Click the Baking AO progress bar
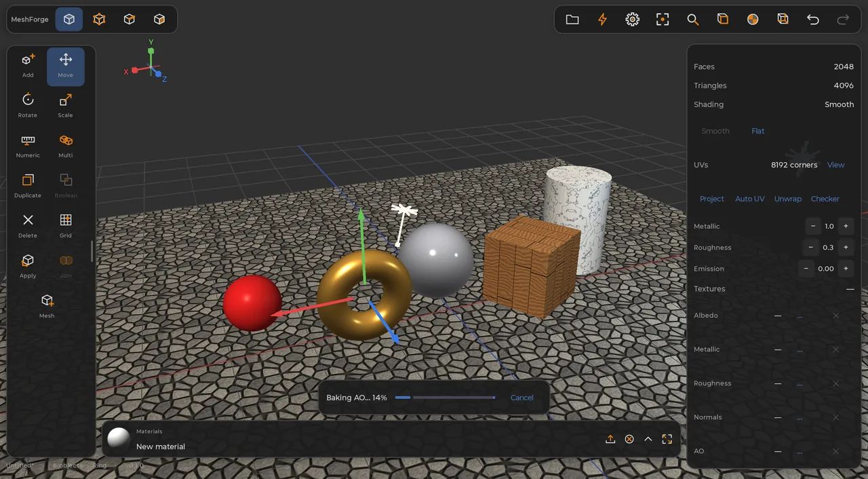The width and height of the screenshot is (868, 479). (x=445, y=398)
